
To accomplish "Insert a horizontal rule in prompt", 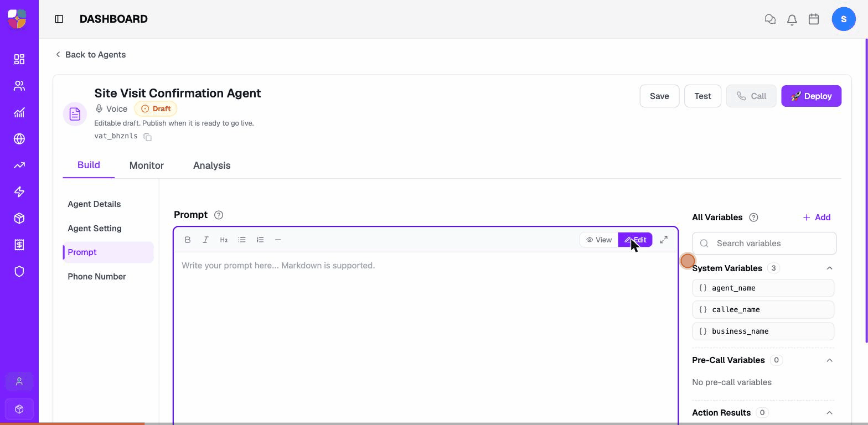I will click(278, 240).
